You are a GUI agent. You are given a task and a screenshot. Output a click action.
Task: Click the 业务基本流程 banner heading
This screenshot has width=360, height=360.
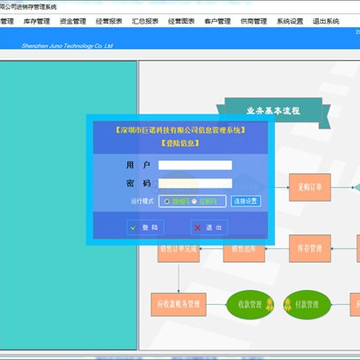[x=273, y=111]
